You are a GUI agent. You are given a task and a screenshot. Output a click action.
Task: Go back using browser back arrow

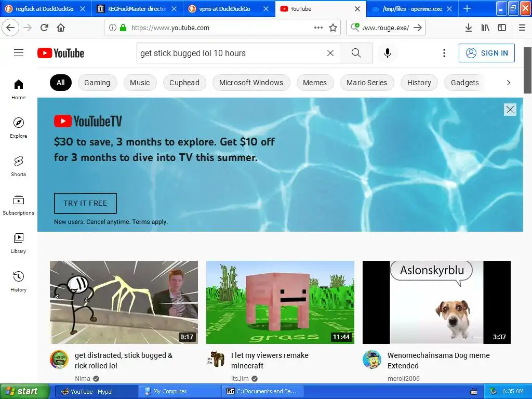10,28
